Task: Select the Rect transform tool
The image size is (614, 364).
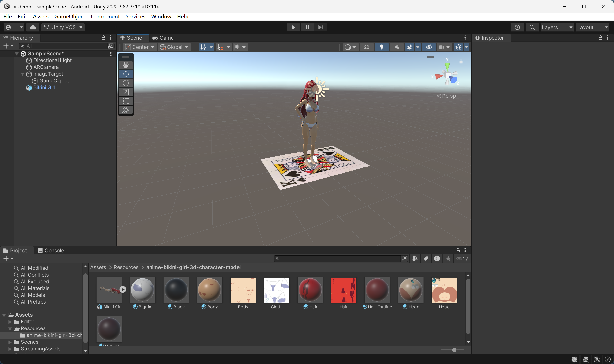Action: pyautogui.click(x=126, y=101)
